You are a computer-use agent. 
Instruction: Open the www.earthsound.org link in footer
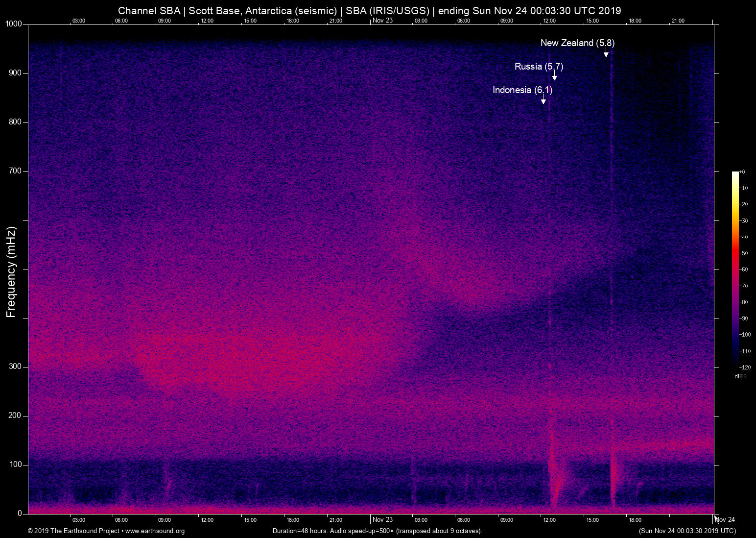click(x=155, y=531)
